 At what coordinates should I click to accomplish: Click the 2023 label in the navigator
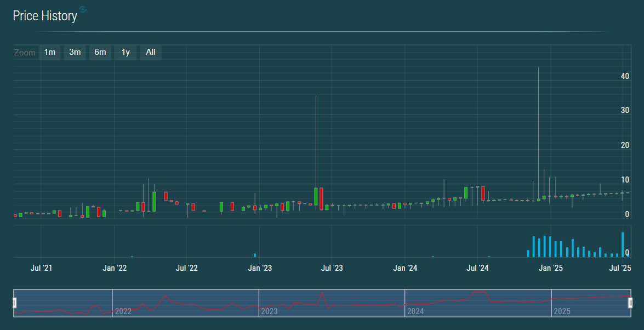270,311
